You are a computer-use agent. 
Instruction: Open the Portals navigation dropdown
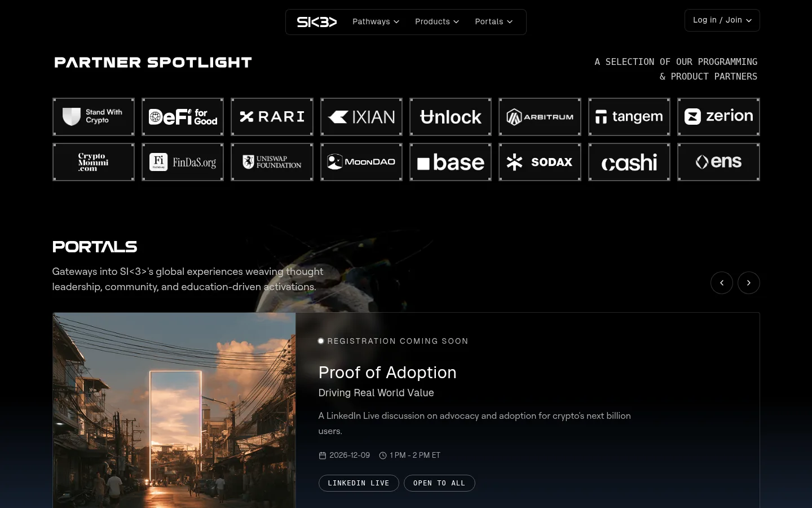pyautogui.click(x=494, y=22)
